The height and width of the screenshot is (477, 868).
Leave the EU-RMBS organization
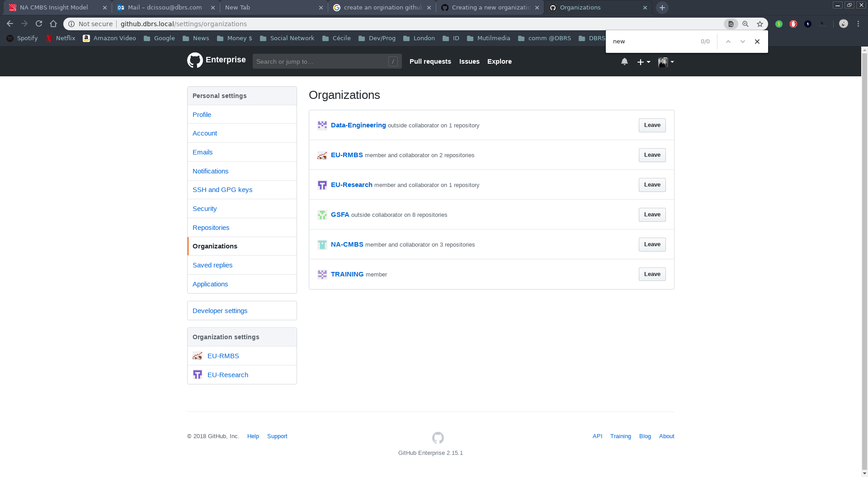tap(652, 155)
